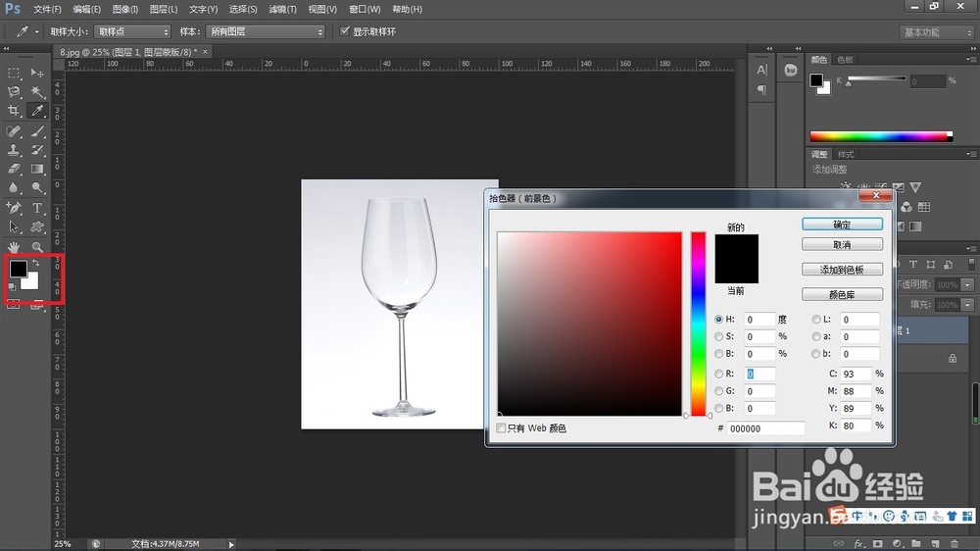Screen dimensions: 980x551
Task: Open the Character panel icon
Action: [761, 70]
